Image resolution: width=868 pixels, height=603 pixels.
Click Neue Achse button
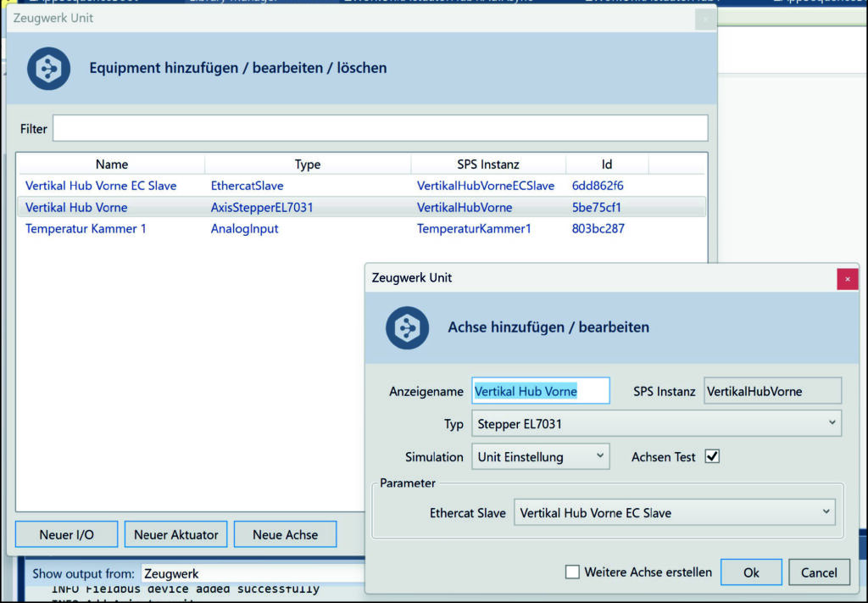pyautogui.click(x=285, y=534)
